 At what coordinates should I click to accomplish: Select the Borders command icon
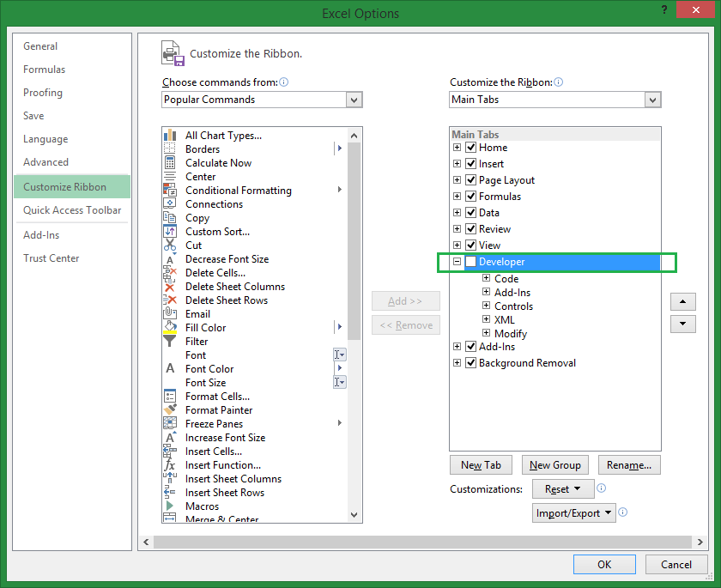pos(169,149)
